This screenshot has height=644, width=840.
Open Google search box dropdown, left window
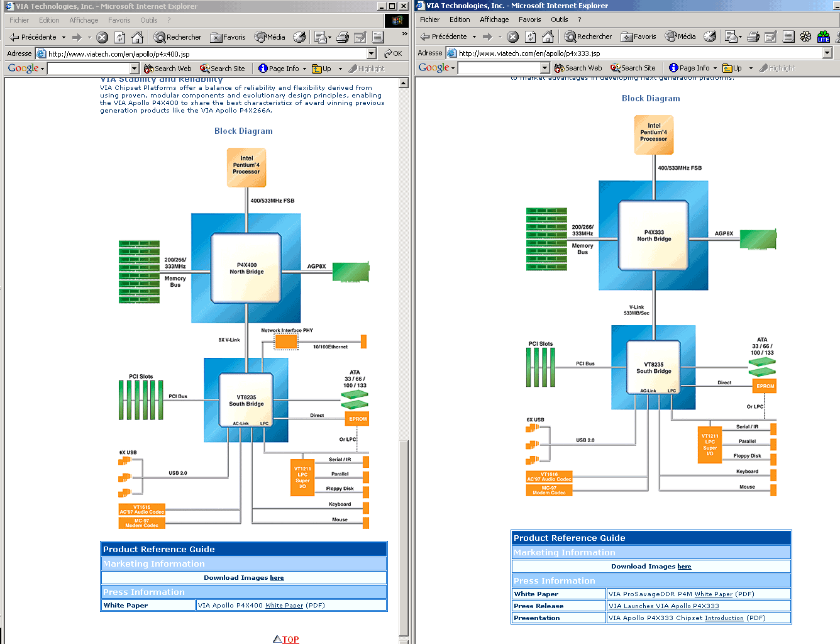(134, 69)
